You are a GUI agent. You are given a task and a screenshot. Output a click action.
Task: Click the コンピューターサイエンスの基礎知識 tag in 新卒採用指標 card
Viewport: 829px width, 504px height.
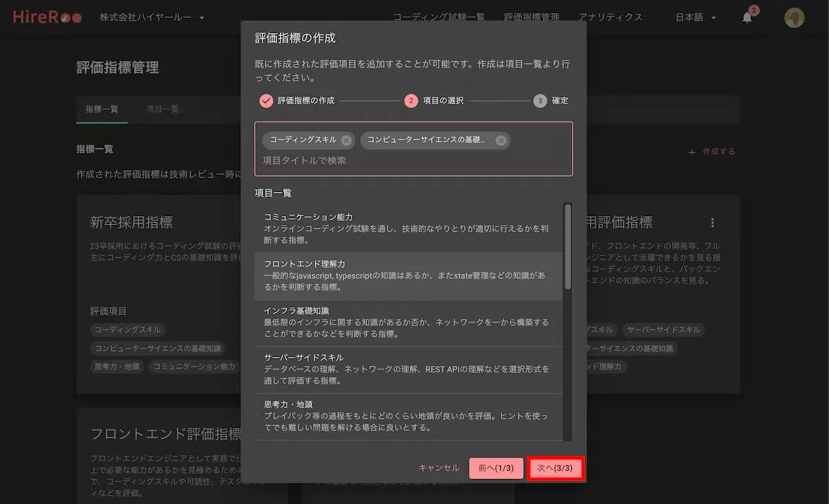(x=158, y=349)
